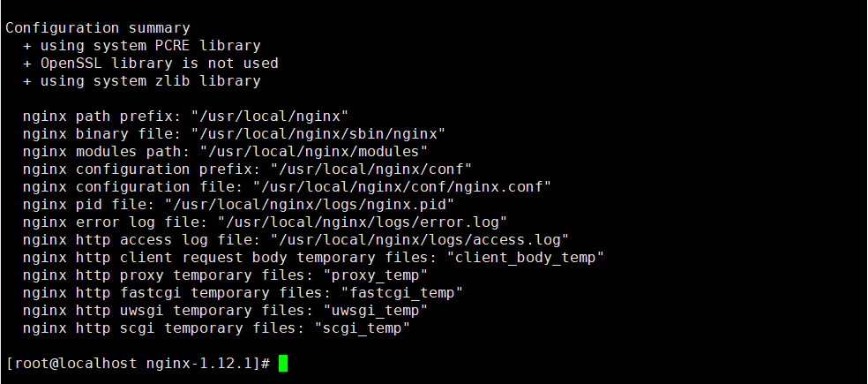
Task: Click the "/usr/local/nginx/conf/nginx.conf" path text
Action: click(x=401, y=187)
